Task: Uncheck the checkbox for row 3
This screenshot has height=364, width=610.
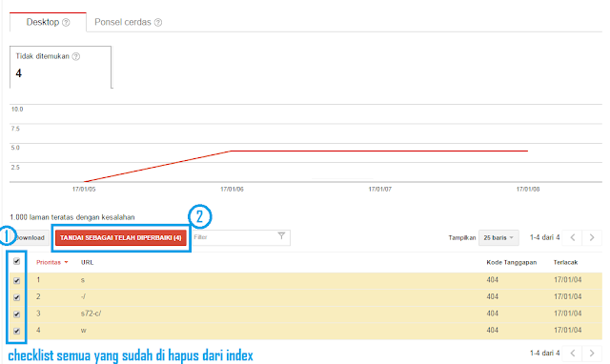Action: [17, 313]
